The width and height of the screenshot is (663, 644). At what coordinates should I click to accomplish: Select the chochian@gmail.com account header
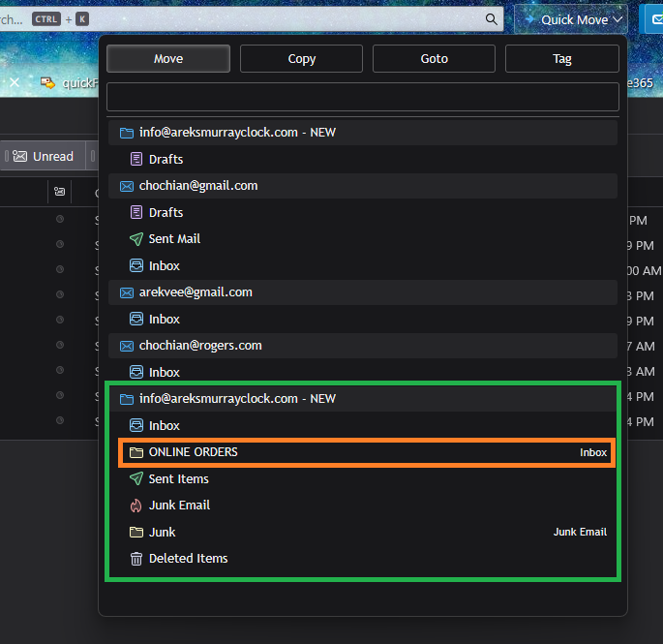pos(198,186)
